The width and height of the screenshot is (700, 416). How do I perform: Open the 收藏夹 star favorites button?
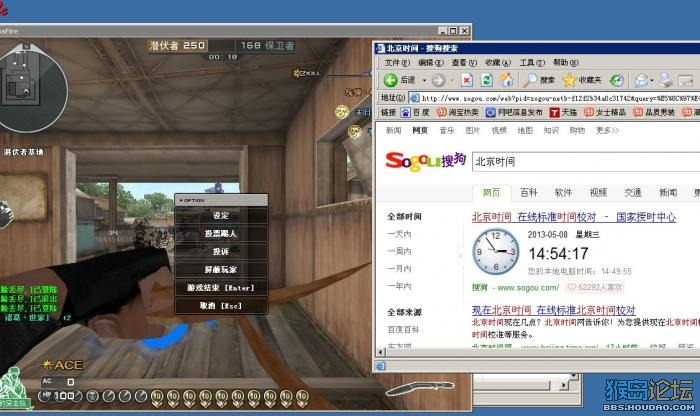582,80
